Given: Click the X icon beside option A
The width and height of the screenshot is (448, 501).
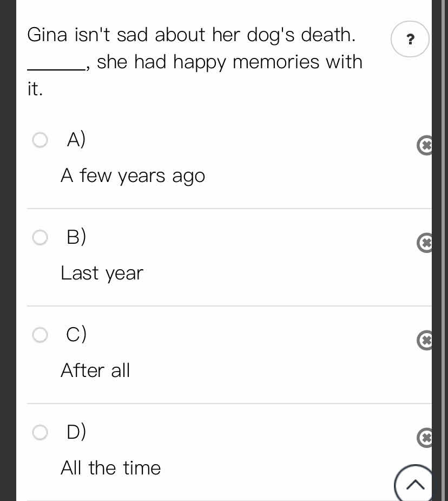Looking at the screenshot, I should coord(425,145).
